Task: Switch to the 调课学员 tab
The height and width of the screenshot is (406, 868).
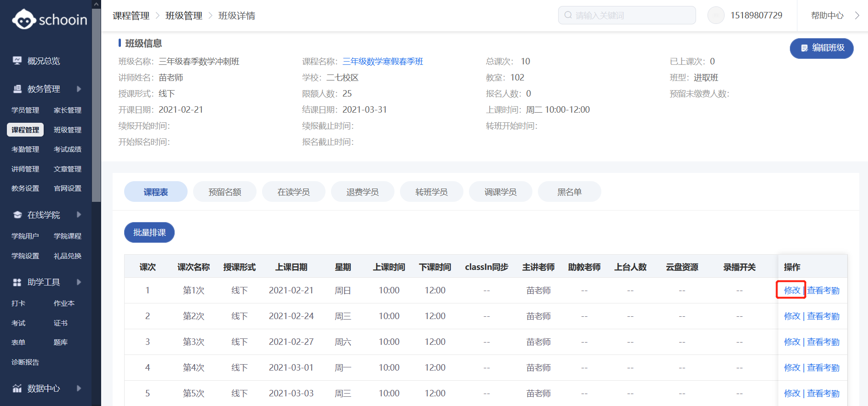Action: point(501,192)
